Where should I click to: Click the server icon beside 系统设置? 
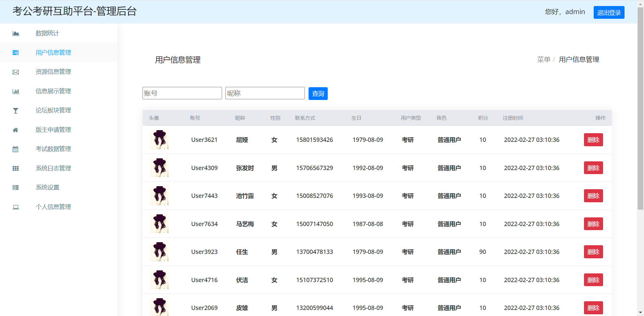[16, 188]
